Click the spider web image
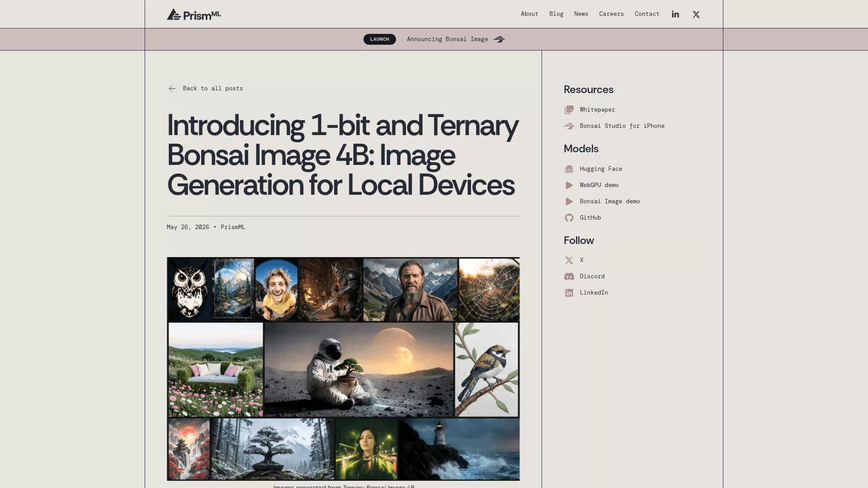Screen dimensions: 868x488 [489, 290]
